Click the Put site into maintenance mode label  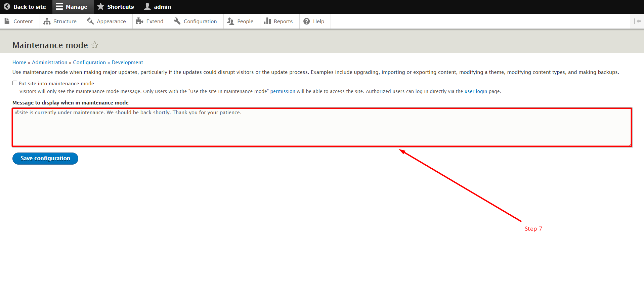pyautogui.click(x=56, y=83)
